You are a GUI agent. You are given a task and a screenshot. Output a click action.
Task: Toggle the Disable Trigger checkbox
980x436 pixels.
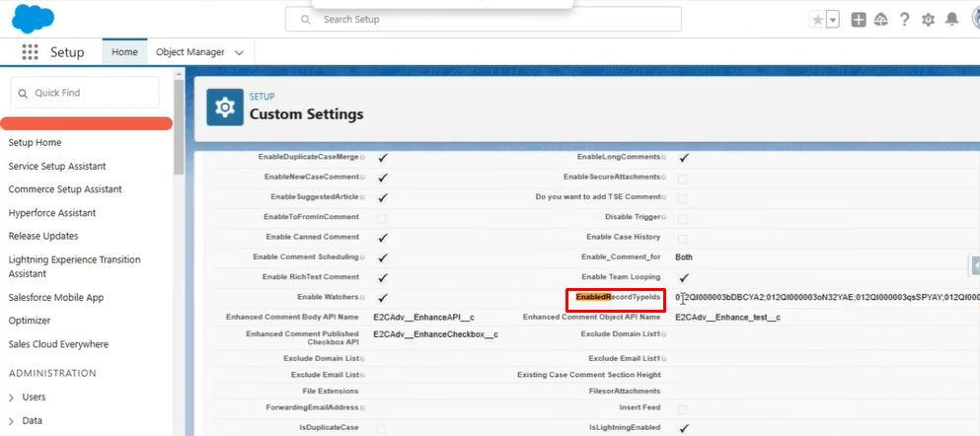coord(683,219)
